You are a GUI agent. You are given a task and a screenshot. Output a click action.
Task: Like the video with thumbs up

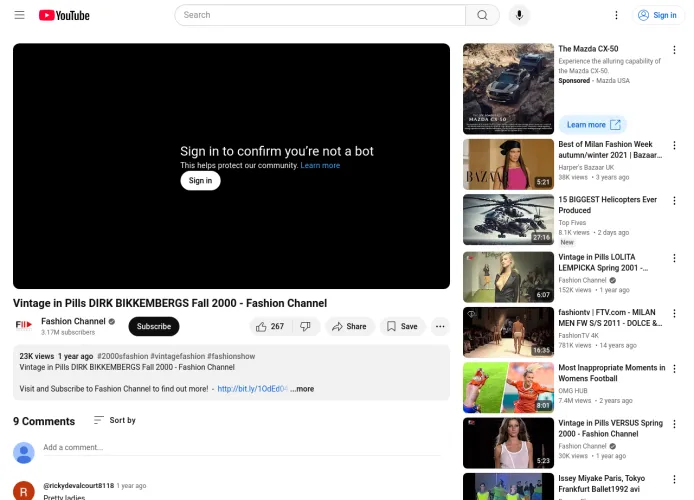tap(270, 327)
